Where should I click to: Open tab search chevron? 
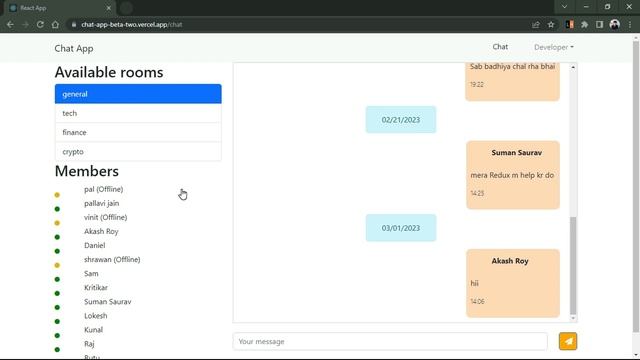pyautogui.click(x=564, y=7)
